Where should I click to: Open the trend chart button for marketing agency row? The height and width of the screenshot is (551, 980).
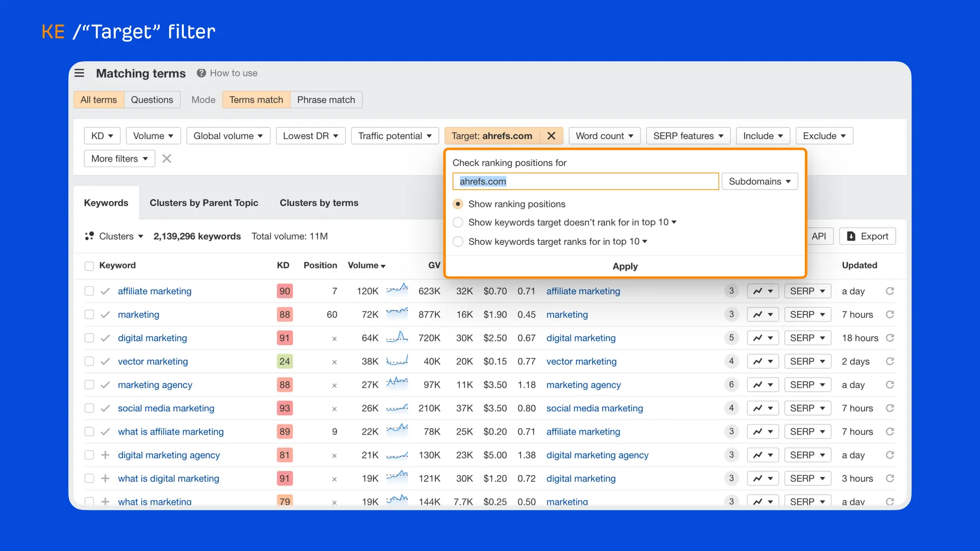coord(763,385)
